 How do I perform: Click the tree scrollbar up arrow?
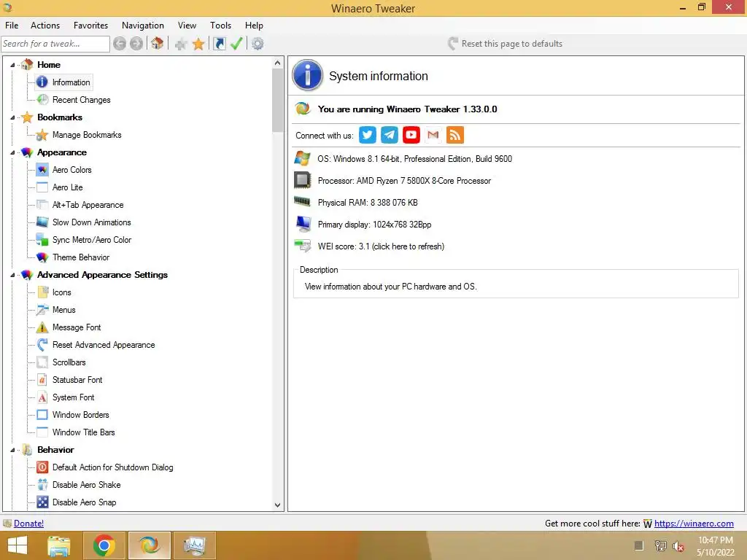(x=278, y=63)
